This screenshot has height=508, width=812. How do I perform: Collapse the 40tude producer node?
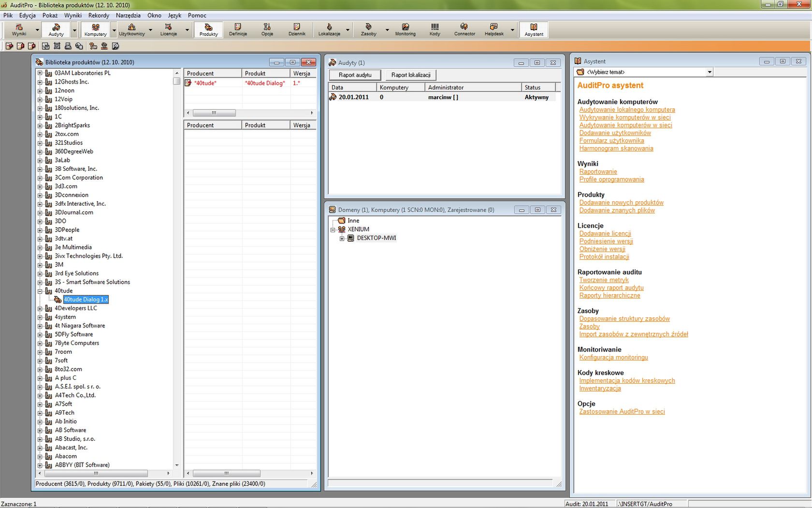pyautogui.click(x=40, y=291)
